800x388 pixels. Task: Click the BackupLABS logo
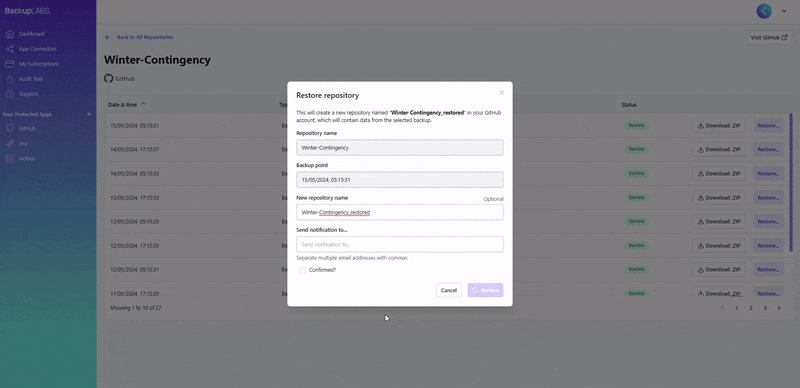[x=27, y=11]
